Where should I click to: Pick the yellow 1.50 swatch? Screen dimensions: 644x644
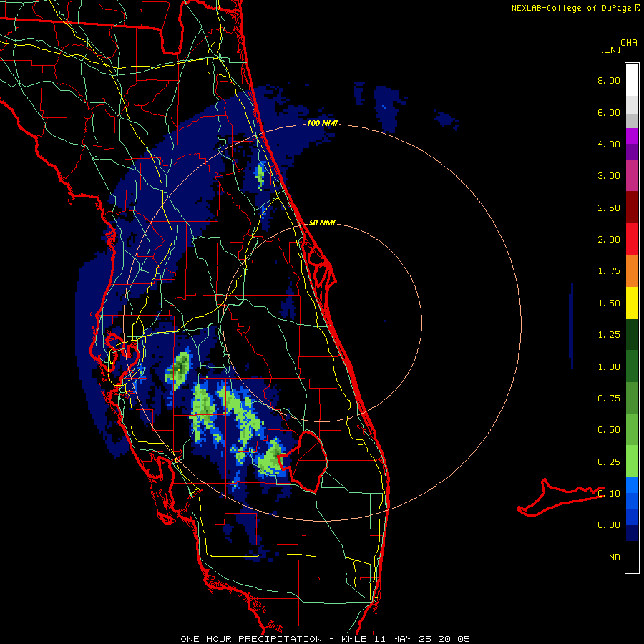[x=632, y=303]
